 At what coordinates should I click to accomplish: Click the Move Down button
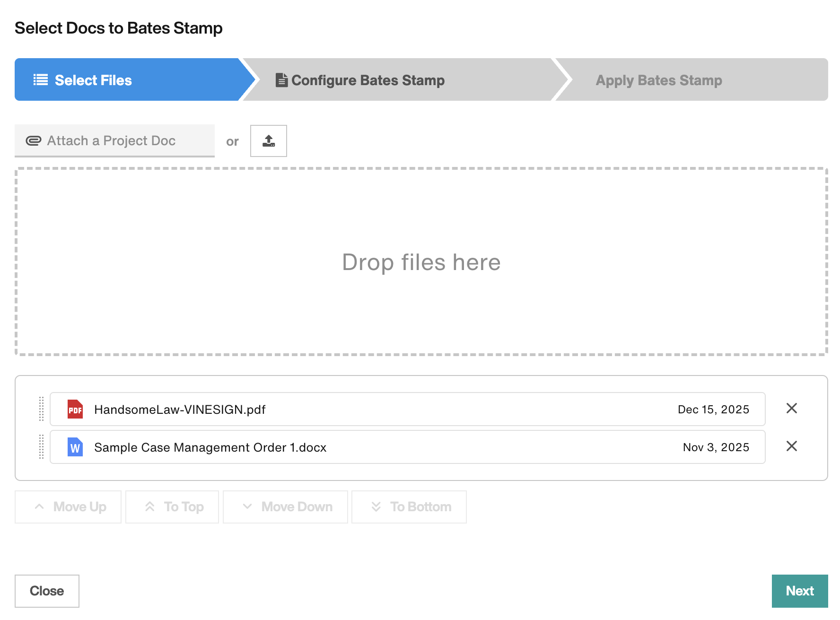(285, 507)
